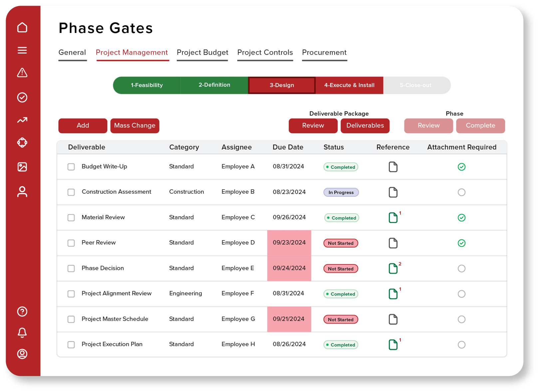This screenshot has width=539, height=392.
Task: Open the help question mark icon
Action: click(x=22, y=311)
